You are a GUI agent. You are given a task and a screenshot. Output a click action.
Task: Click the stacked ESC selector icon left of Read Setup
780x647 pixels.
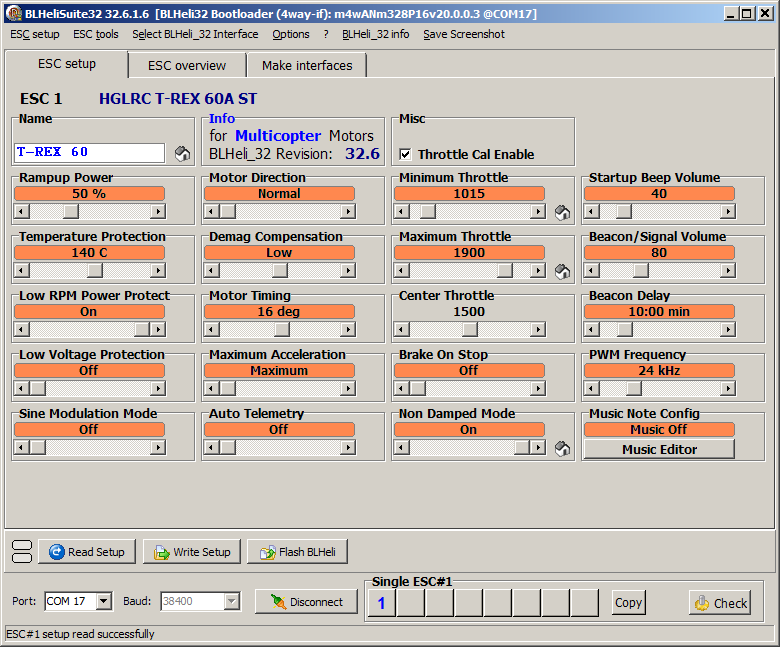click(22, 552)
